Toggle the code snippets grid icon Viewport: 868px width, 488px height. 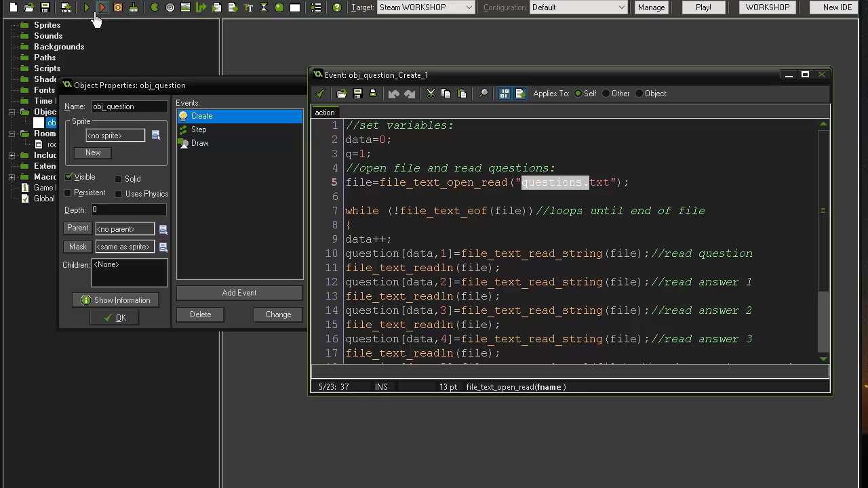point(505,94)
